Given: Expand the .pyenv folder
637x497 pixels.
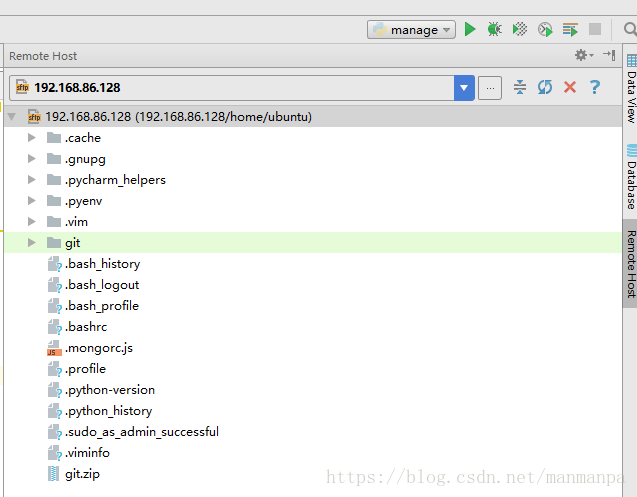Looking at the screenshot, I should (32, 200).
